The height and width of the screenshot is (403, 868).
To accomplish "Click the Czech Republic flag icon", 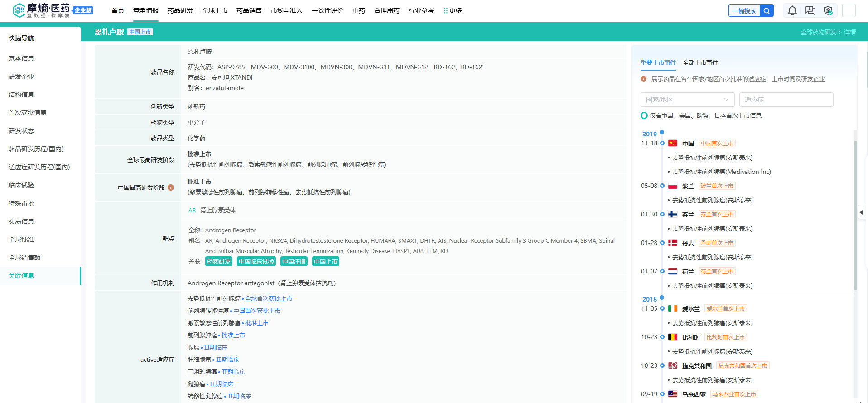I will [x=673, y=365].
